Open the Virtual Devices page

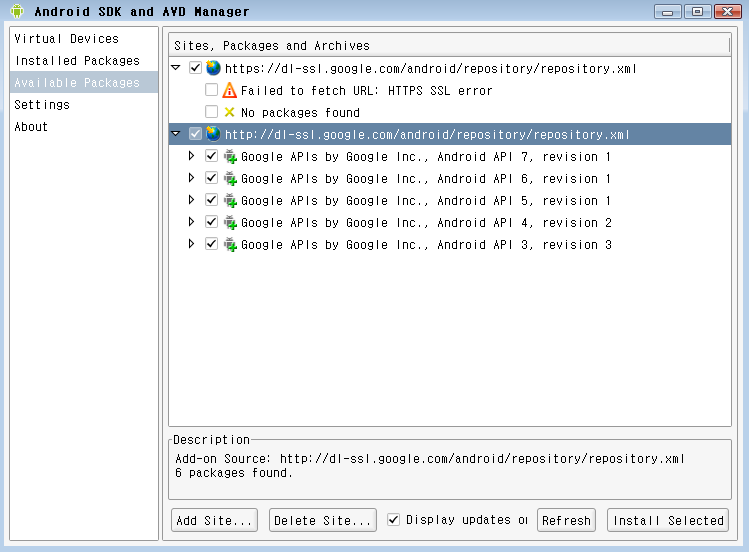click(84, 39)
